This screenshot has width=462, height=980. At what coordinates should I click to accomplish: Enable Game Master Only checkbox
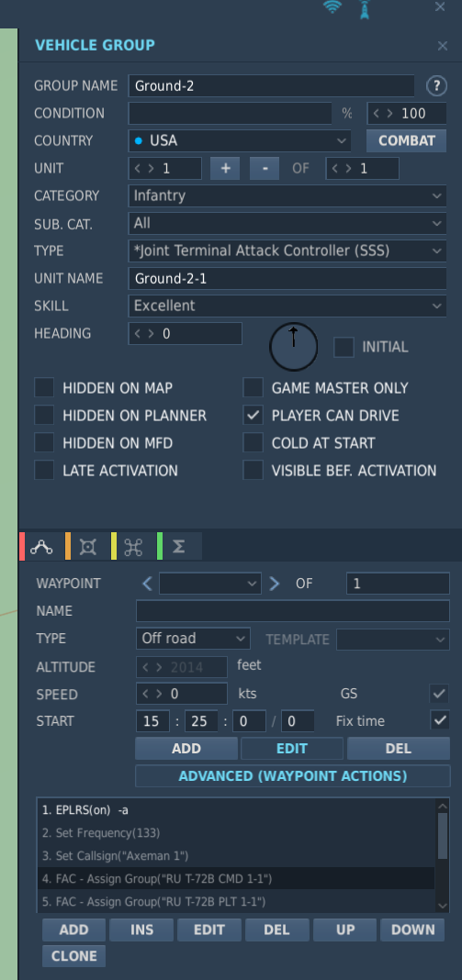253,387
